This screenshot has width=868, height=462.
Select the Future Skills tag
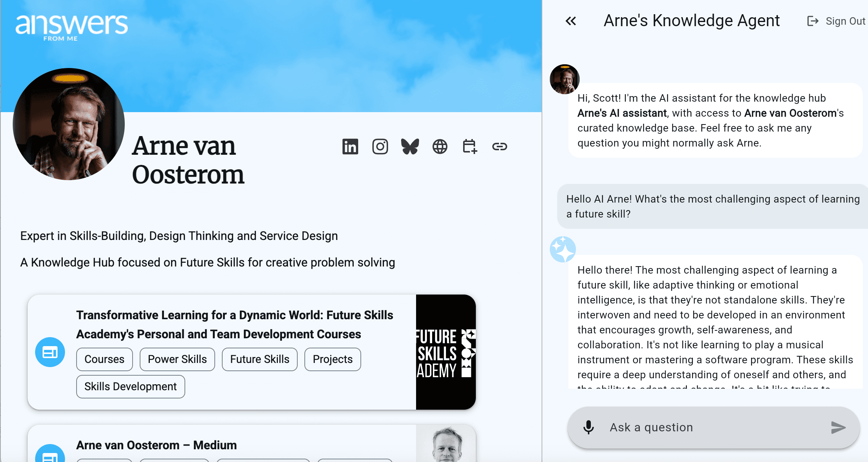[260, 359]
